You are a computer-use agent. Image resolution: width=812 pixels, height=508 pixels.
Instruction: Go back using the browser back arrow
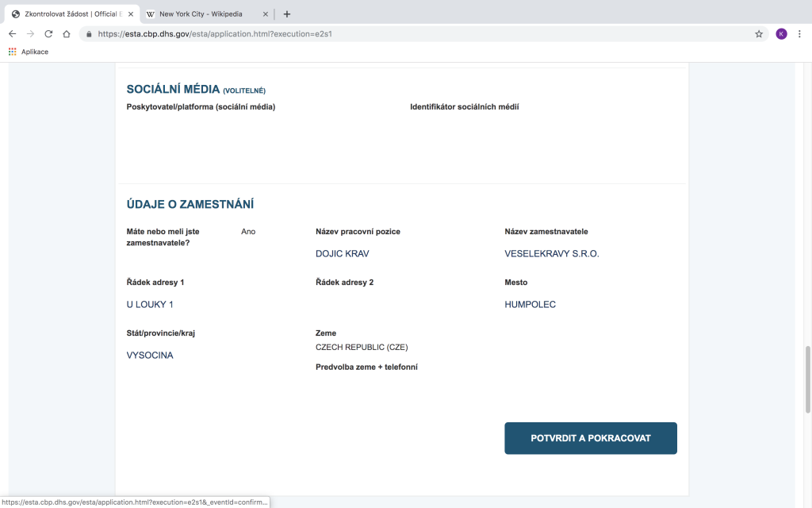pyautogui.click(x=12, y=34)
